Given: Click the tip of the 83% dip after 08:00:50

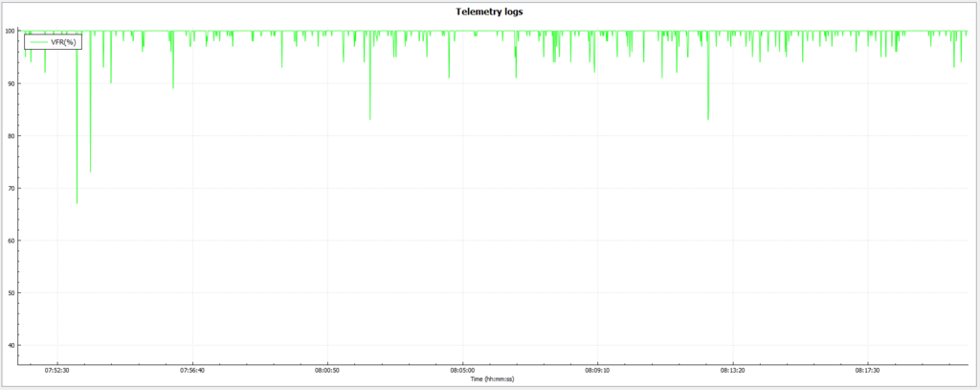Looking at the screenshot, I should click(x=370, y=119).
